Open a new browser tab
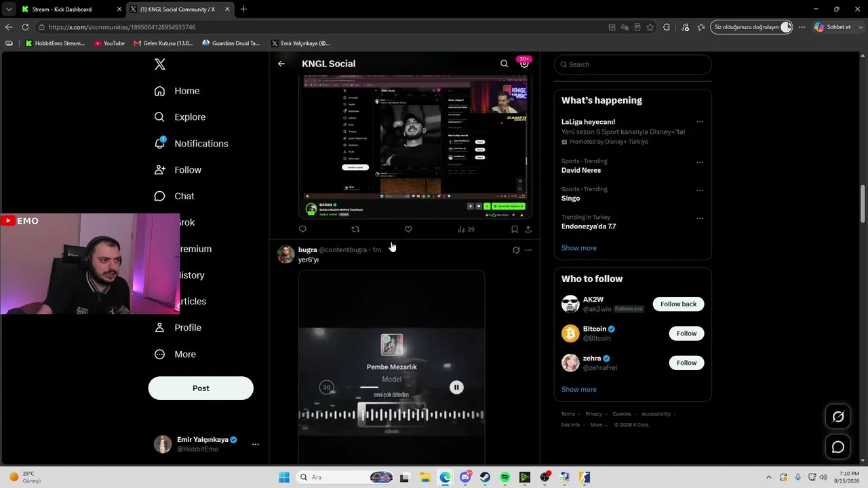The width and height of the screenshot is (868, 488). click(243, 9)
